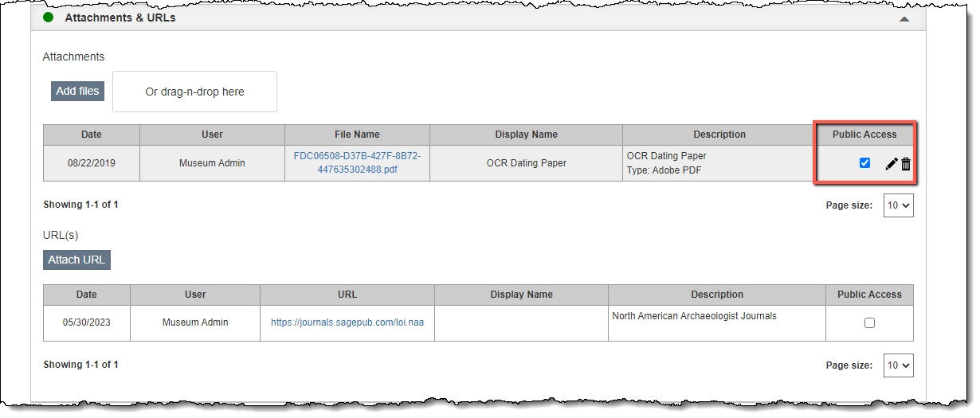Open the URL table Page size dropdown

coord(898,365)
